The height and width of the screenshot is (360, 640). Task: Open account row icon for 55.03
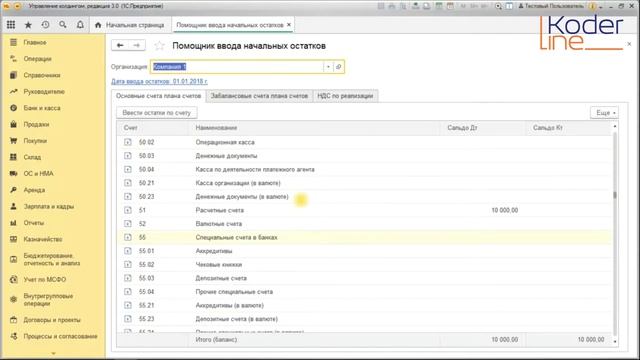[x=128, y=278]
